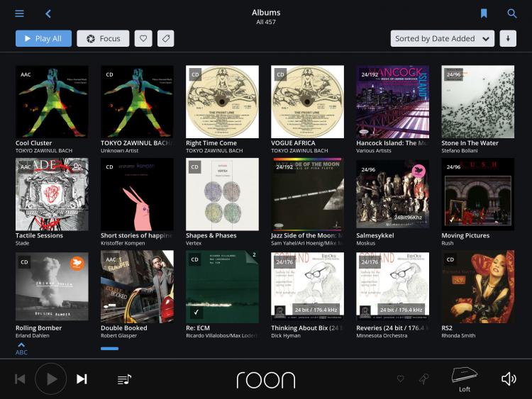This screenshot has height=399, width=532.
Task: Open the Double Booked album cover
Action: coord(137,287)
